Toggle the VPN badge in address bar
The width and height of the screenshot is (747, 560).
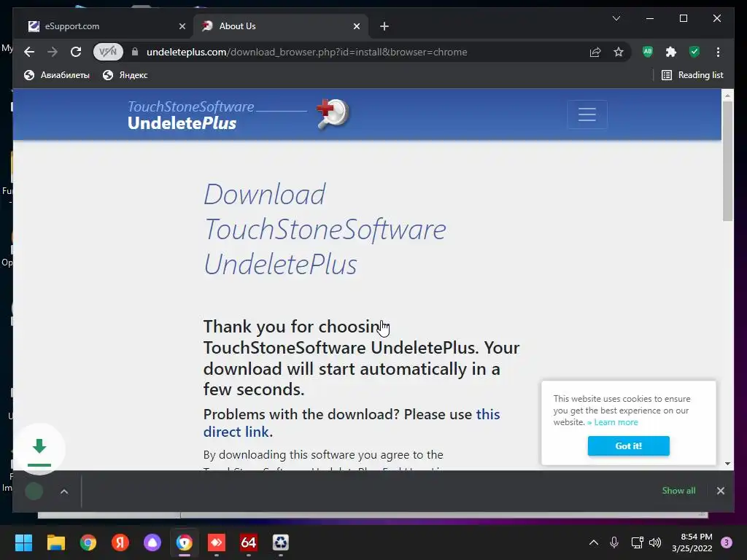(x=108, y=52)
